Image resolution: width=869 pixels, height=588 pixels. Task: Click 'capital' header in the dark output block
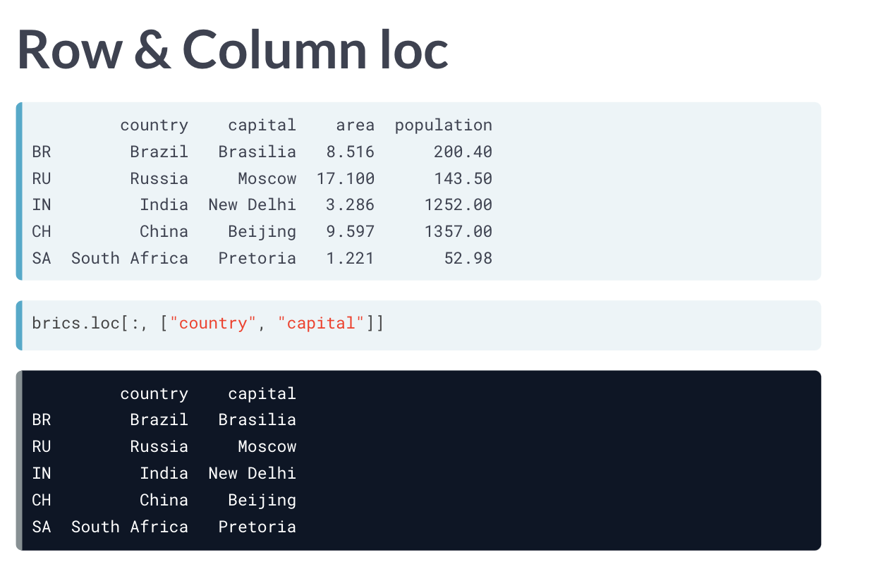tap(262, 394)
